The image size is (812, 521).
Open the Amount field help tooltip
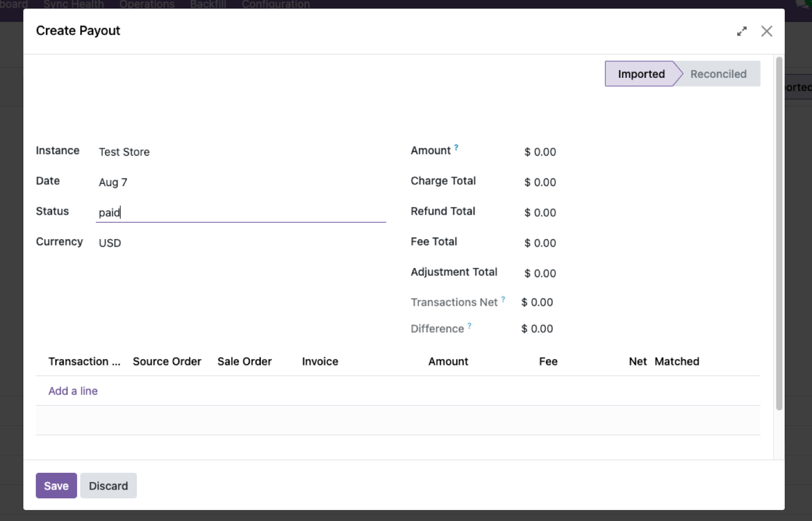click(456, 147)
